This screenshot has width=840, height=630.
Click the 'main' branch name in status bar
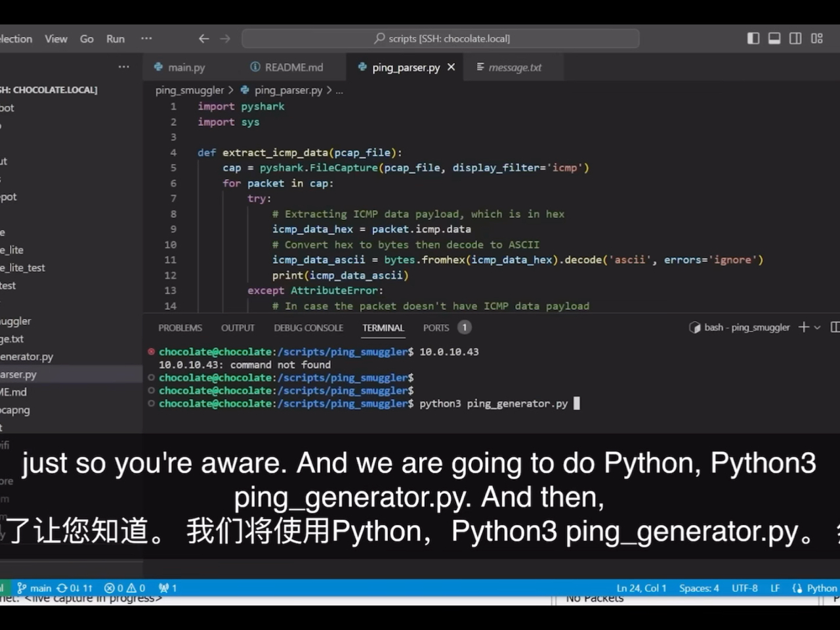pyautogui.click(x=41, y=588)
